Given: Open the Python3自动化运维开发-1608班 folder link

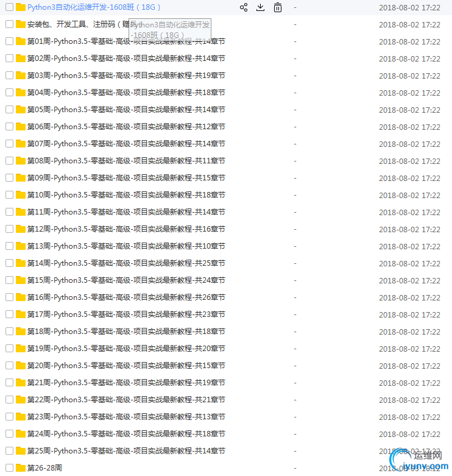Looking at the screenshot, I should click(x=94, y=7).
